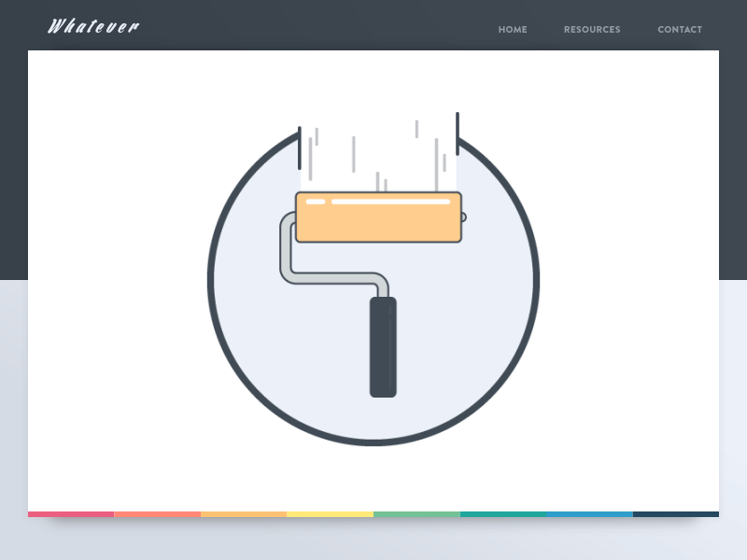Open the HOME navigation item

tap(513, 29)
